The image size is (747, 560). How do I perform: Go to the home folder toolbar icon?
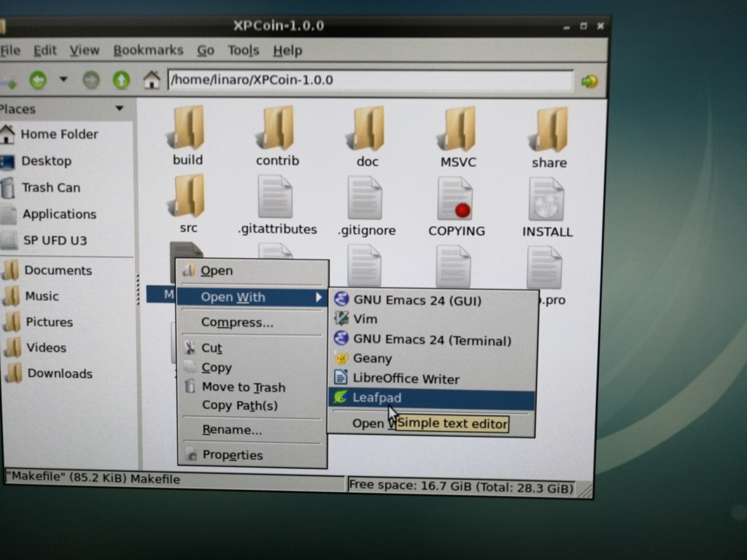[152, 79]
